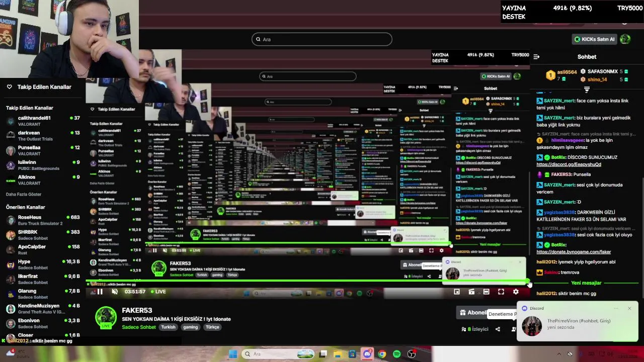Open KendineMuzisyen recommended channel
Viewport: 644px width, 362px height.
(43, 308)
